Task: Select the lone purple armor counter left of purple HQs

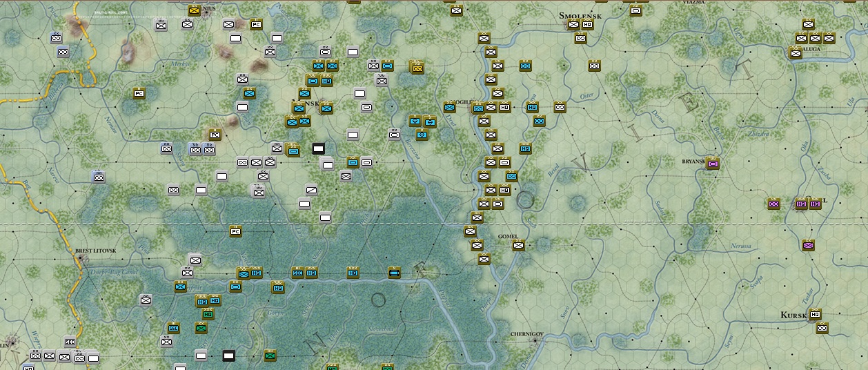Action: click(x=773, y=204)
